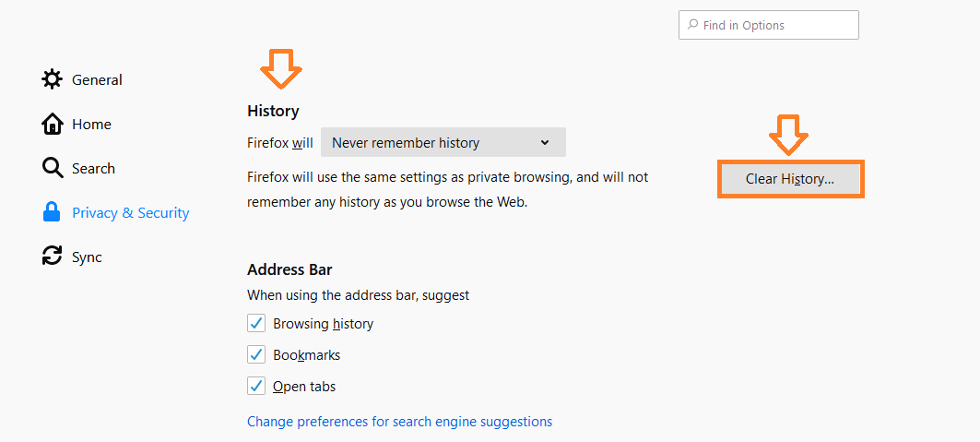980x442 pixels.
Task: Open the Never remember history dropdown
Action: click(x=443, y=142)
